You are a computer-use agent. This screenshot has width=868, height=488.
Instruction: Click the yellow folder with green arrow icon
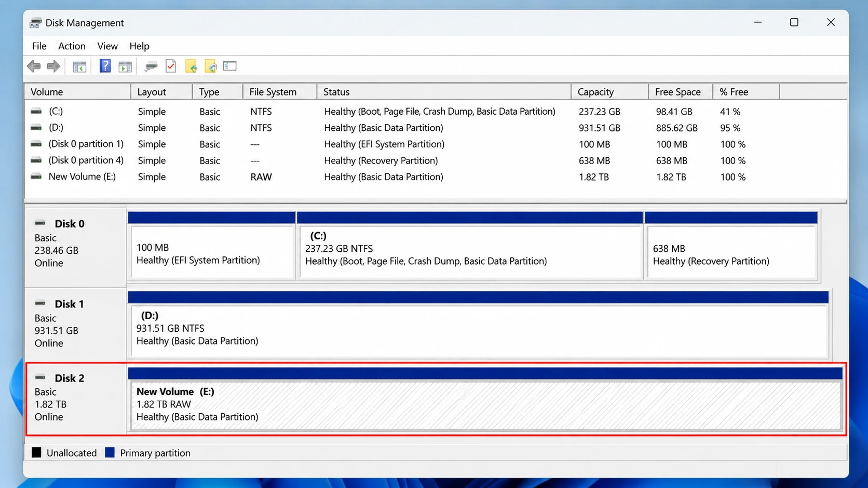click(x=191, y=66)
